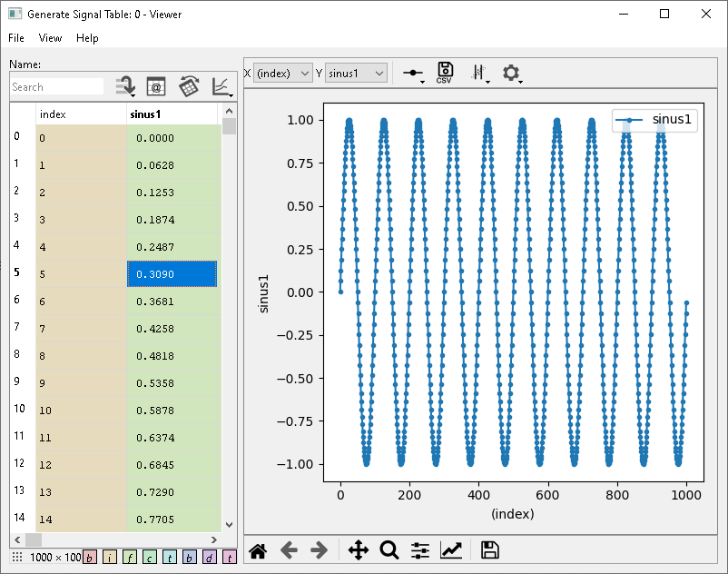Expand the plot settings gear dropdown
This screenshot has height=574, width=728.
click(513, 74)
